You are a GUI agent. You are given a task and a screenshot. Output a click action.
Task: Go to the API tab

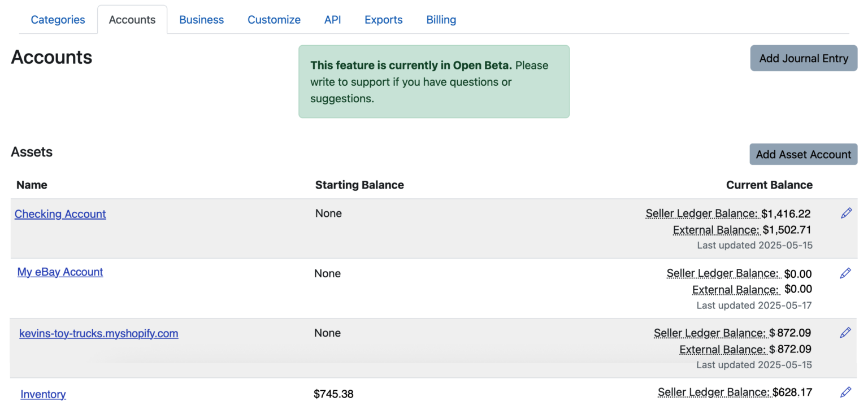coord(332,19)
